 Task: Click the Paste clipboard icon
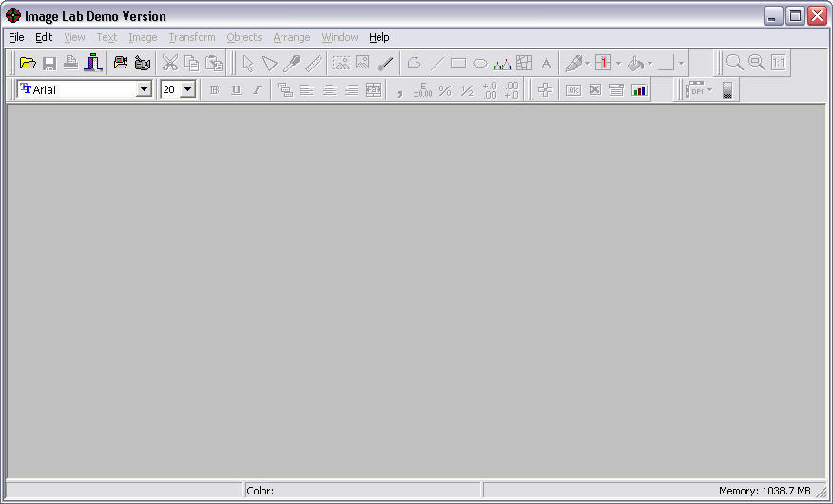(x=214, y=63)
